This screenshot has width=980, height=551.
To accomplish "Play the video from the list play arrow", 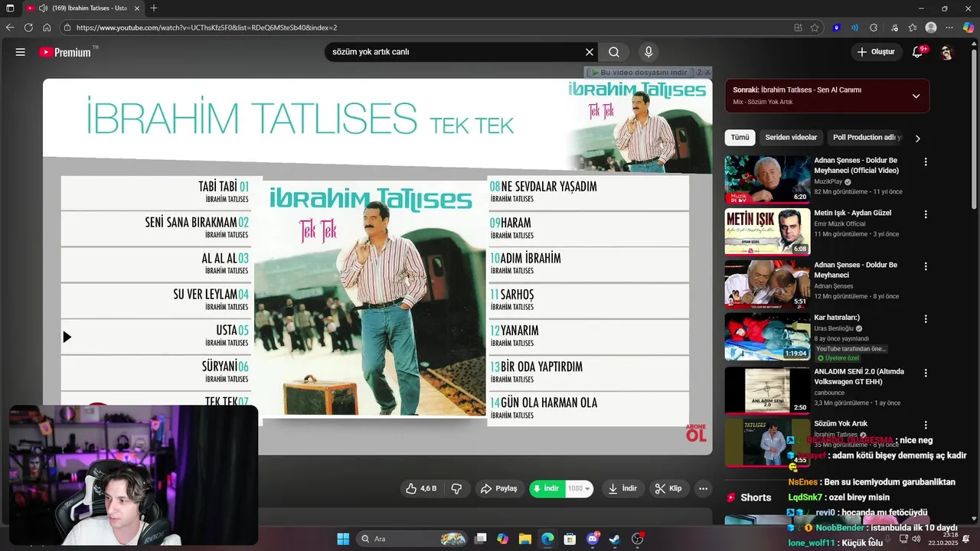I will click(67, 337).
